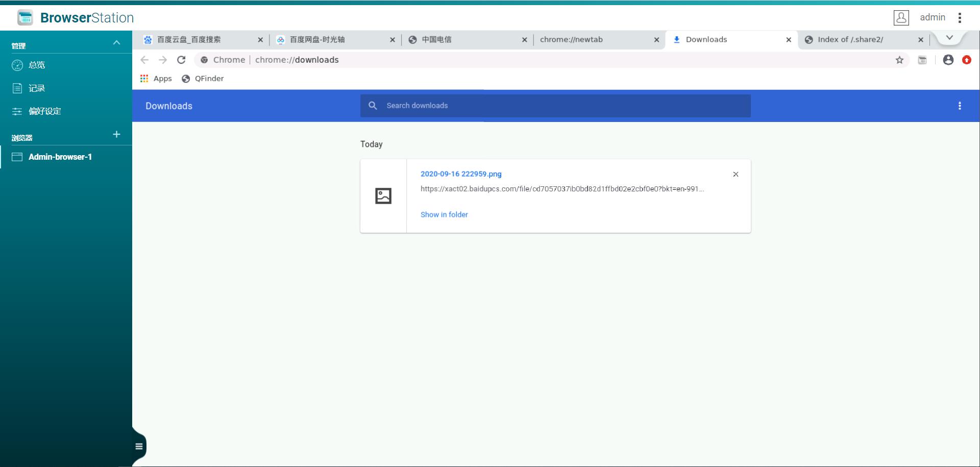Close the Downloads tab

[x=789, y=40]
